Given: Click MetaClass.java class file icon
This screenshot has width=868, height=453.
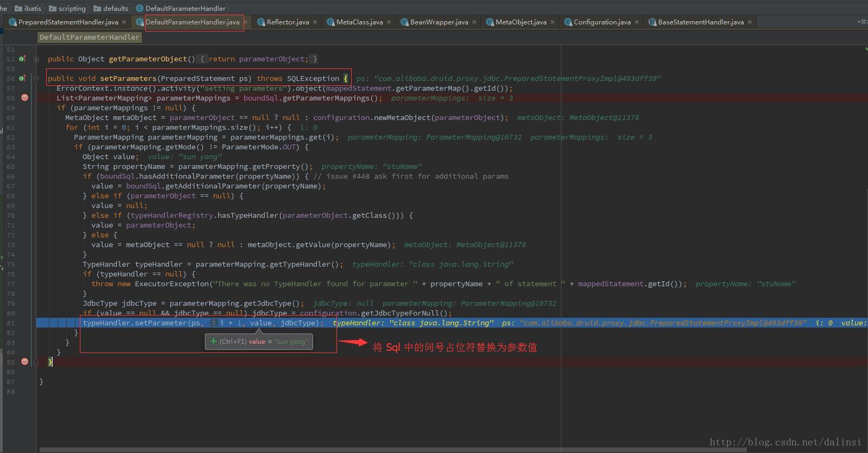Looking at the screenshot, I should click(331, 22).
